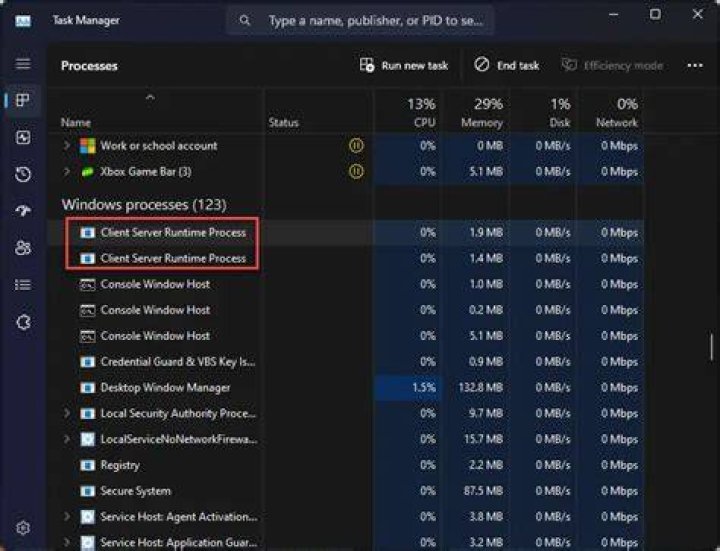
Task: Open the App history sidebar icon
Action: [23, 174]
